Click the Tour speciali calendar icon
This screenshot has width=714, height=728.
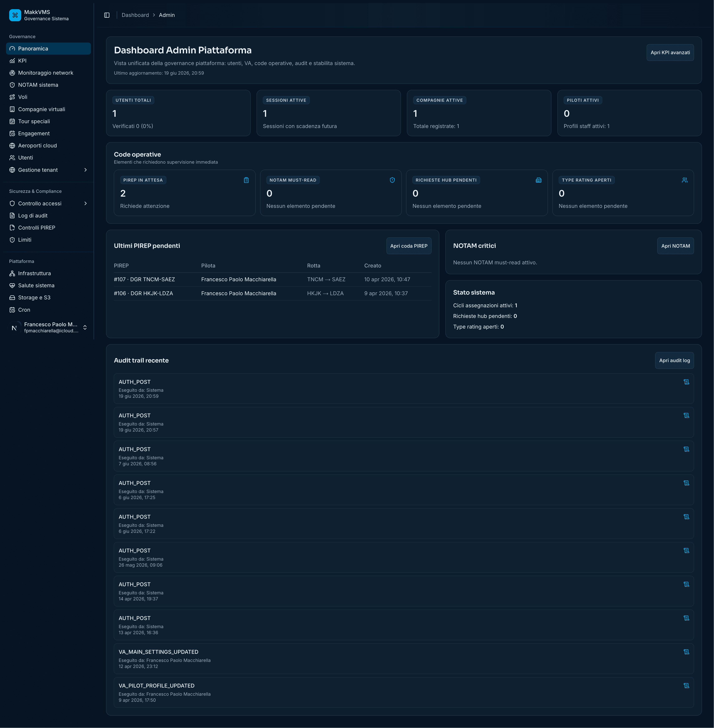(x=12, y=121)
